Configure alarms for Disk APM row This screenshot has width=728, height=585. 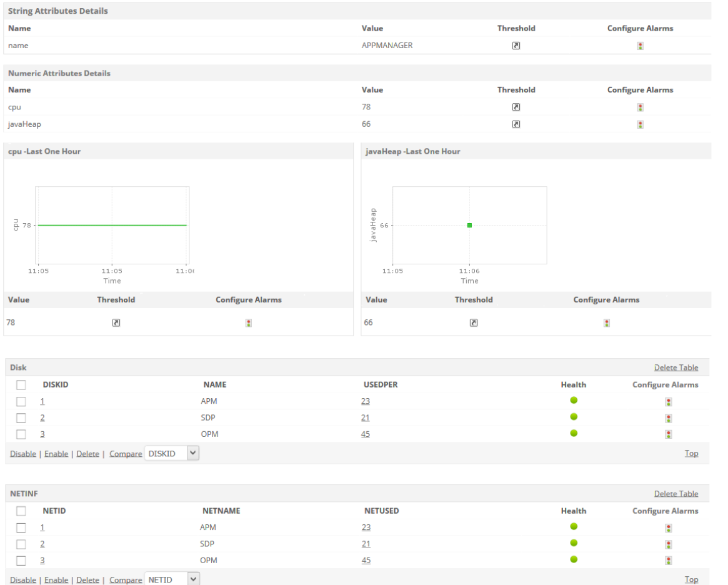coord(668,402)
